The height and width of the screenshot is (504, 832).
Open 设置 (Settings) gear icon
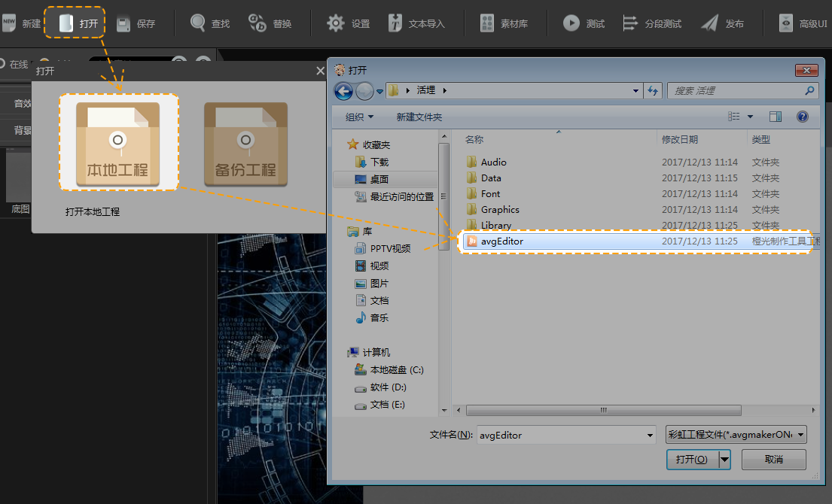click(x=336, y=23)
